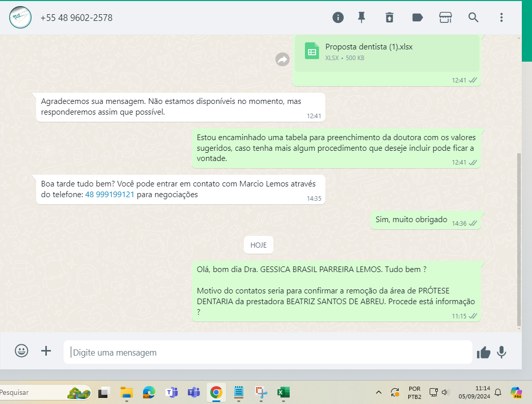Switch to Google Chrome on taskbar
532x404 pixels.
pyautogui.click(x=216, y=392)
